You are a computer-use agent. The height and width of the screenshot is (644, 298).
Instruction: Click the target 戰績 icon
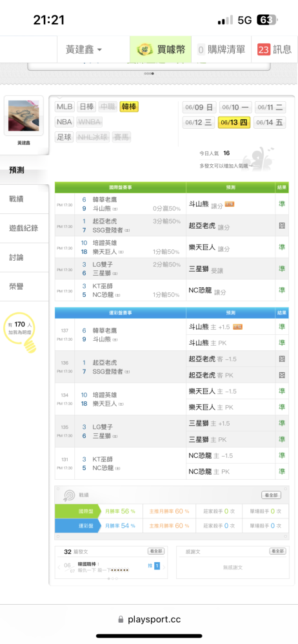69,495
